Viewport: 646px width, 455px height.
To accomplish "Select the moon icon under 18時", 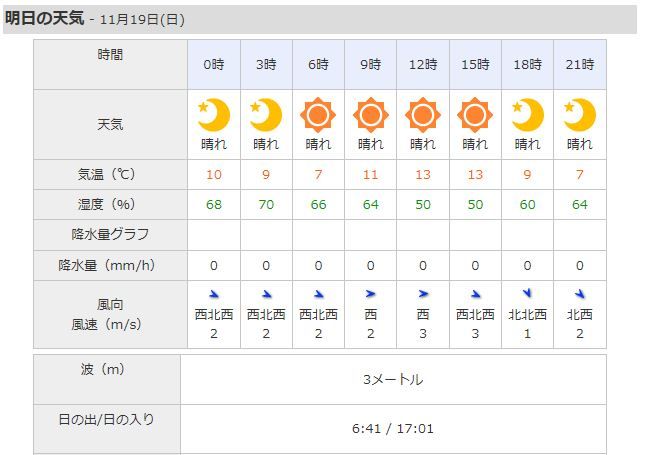I will click(527, 115).
